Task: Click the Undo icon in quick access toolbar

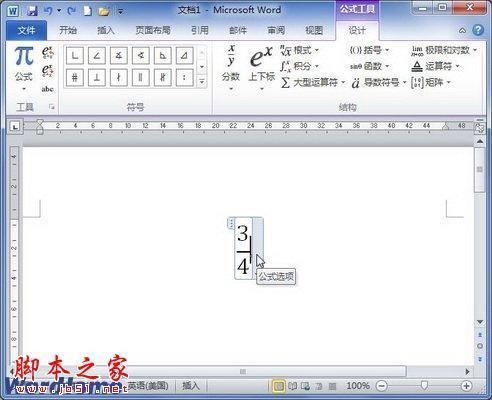Action: [48, 11]
